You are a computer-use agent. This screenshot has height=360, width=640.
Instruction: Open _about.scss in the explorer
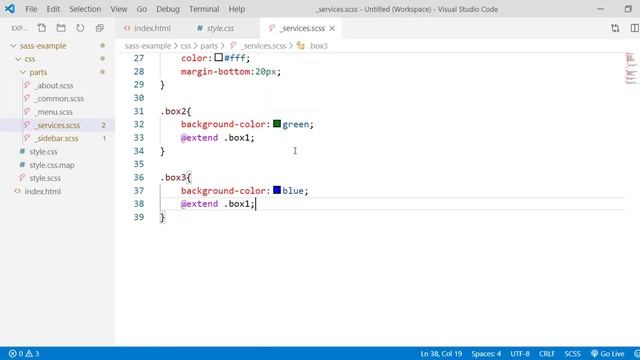tap(54, 85)
